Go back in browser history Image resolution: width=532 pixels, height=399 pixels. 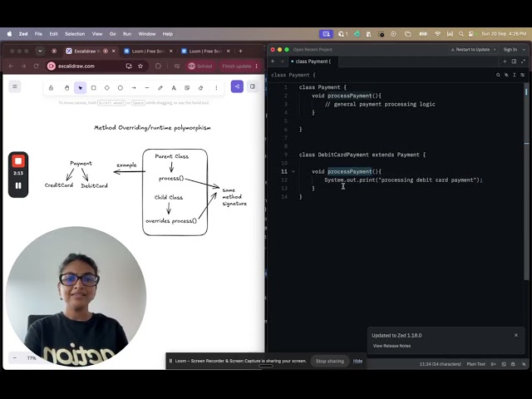point(11,66)
